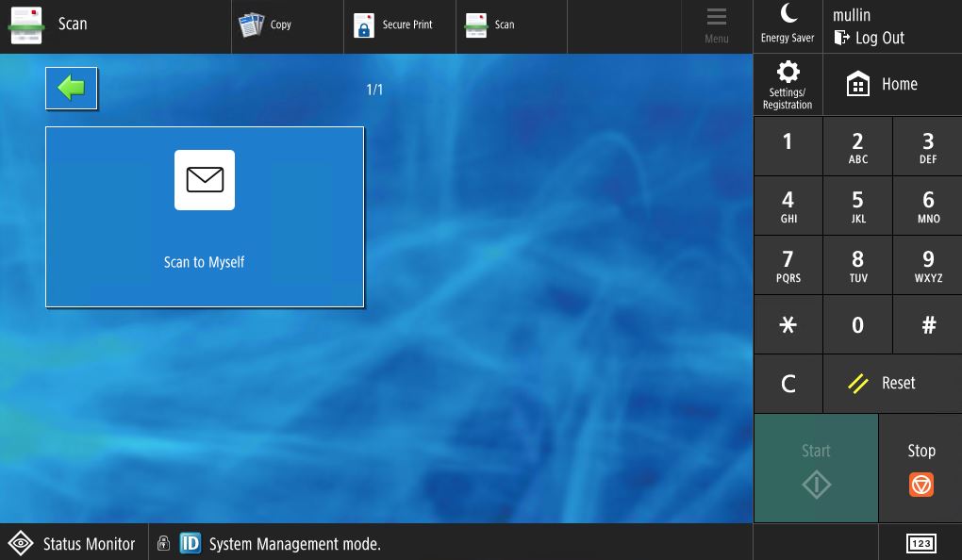Viewport: 962px width, 560px height.
Task: Click the large Scan icon at top left
Action: (x=26, y=25)
